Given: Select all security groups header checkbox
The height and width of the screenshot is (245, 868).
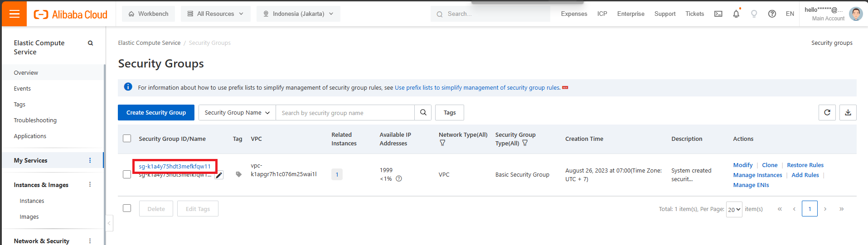Looking at the screenshot, I should 127,139.
